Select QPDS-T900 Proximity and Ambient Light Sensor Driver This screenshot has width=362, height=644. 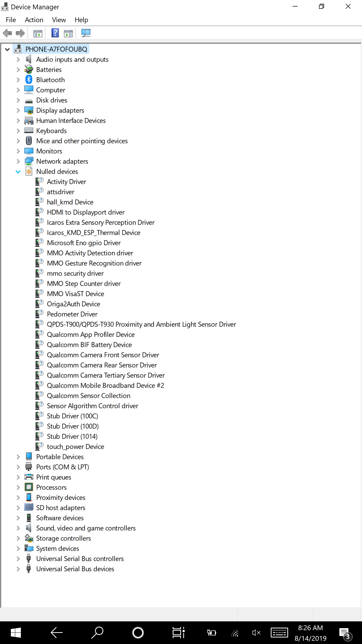(x=141, y=324)
